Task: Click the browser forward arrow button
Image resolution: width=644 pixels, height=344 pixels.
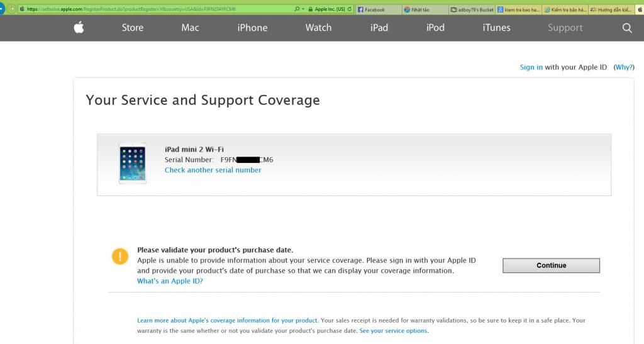Action: [x=11, y=9]
